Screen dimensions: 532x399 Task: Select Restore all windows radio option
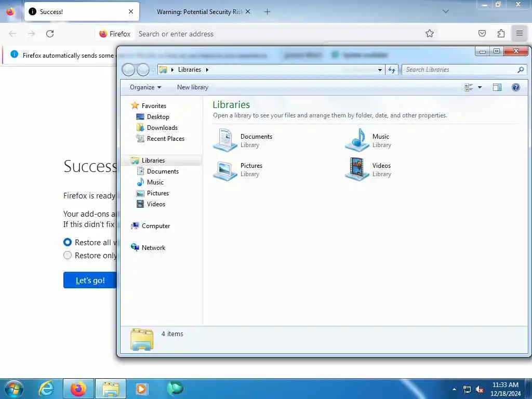[x=68, y=242]
